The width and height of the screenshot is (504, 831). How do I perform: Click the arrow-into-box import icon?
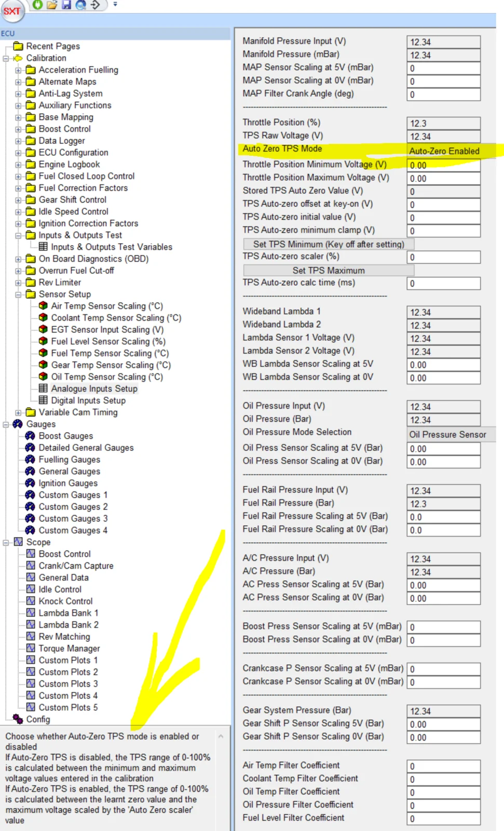96,5
